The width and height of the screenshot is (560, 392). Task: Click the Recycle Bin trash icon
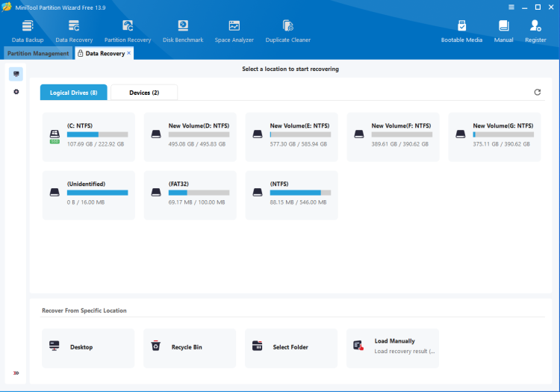coord(156,346)
